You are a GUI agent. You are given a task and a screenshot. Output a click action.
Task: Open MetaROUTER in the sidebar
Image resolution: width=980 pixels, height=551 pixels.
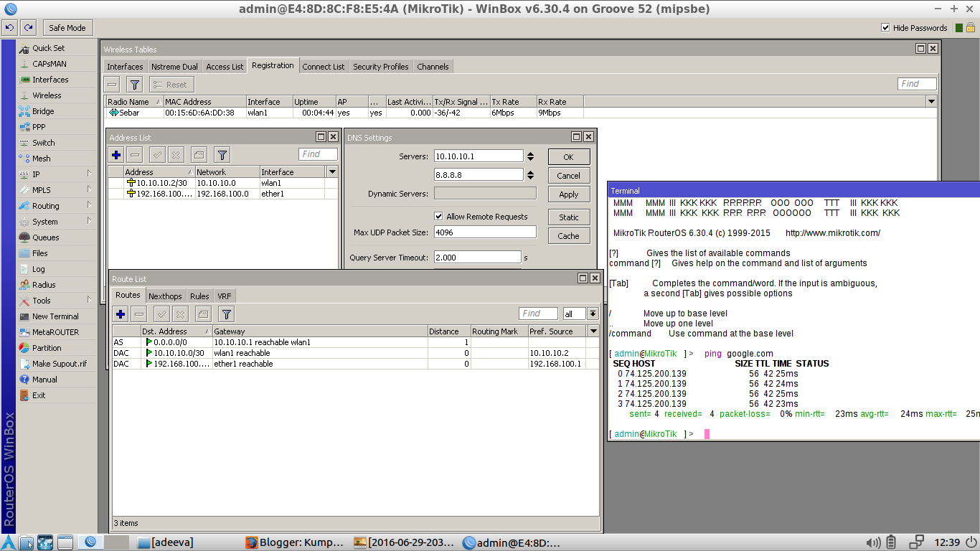pos(55,332)
